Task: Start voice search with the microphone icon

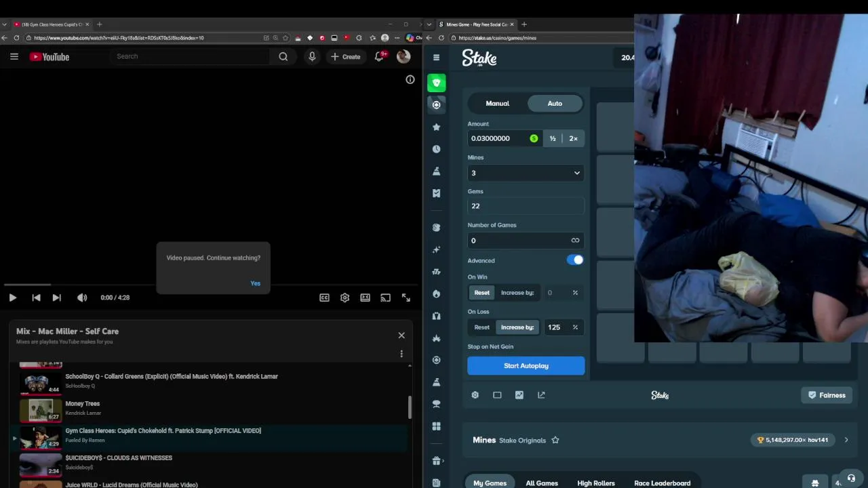Action: point(312,57)
